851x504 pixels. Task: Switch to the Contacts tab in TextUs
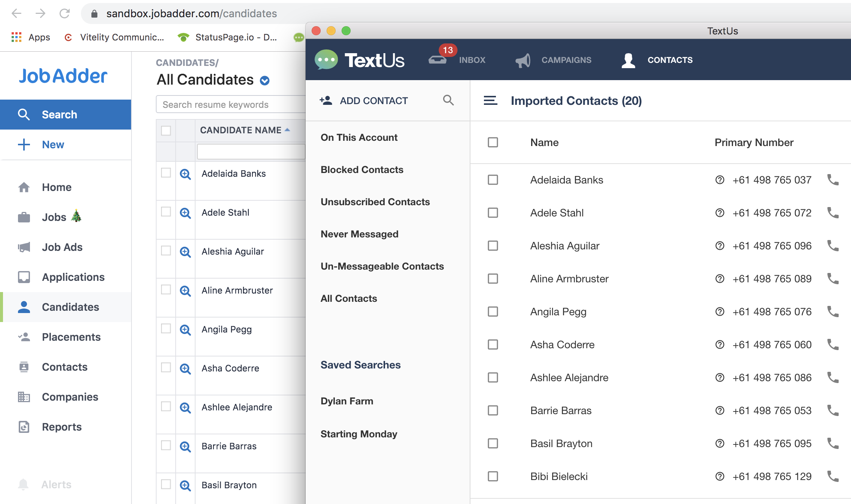[x=670, y=60]
